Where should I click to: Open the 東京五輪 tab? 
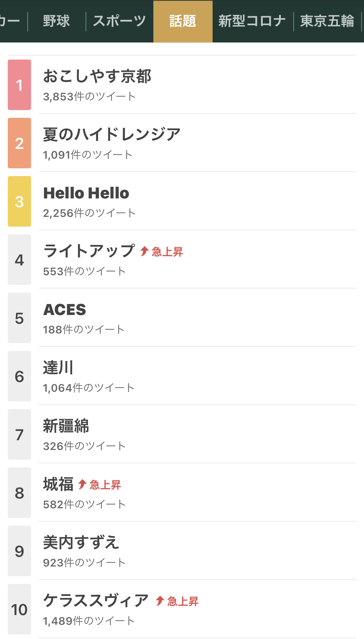click(327, 21)
